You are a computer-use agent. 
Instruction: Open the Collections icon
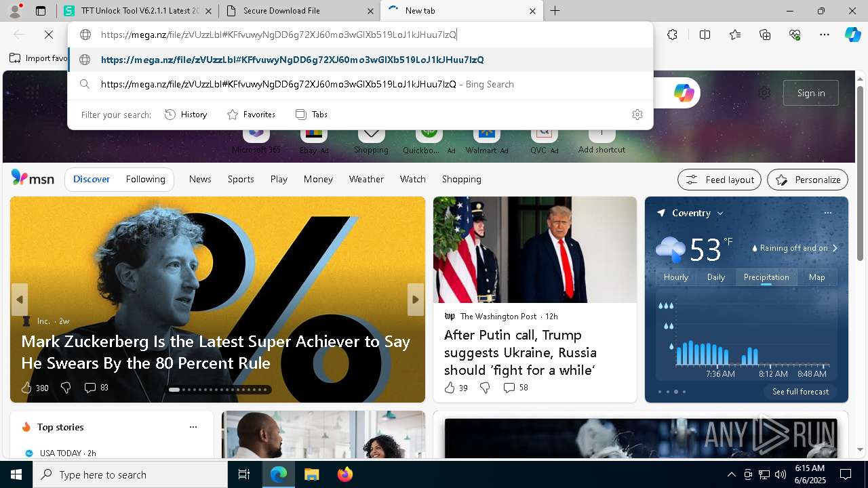[765, 35]
